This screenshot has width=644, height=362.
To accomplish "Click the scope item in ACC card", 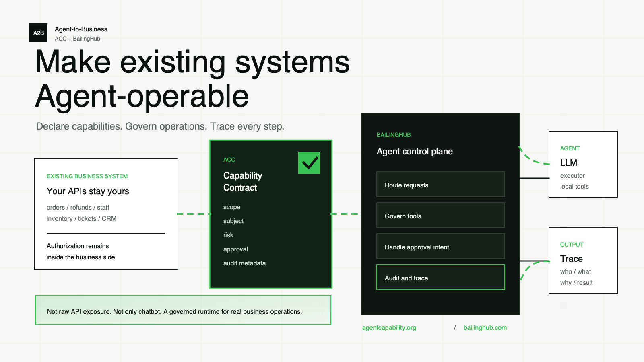I will click(232, 207).
